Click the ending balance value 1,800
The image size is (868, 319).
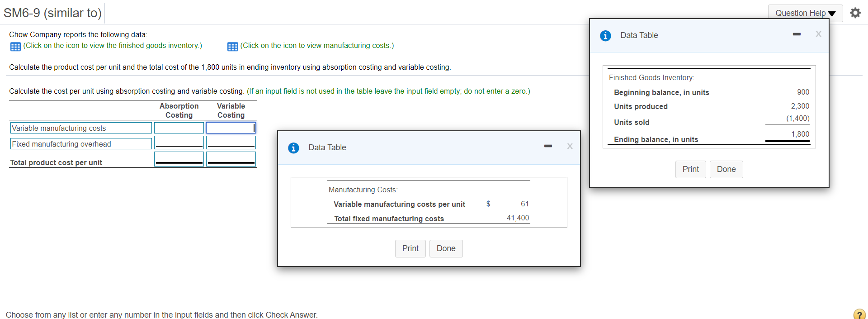pyautogui.click(x=800, y=134)
